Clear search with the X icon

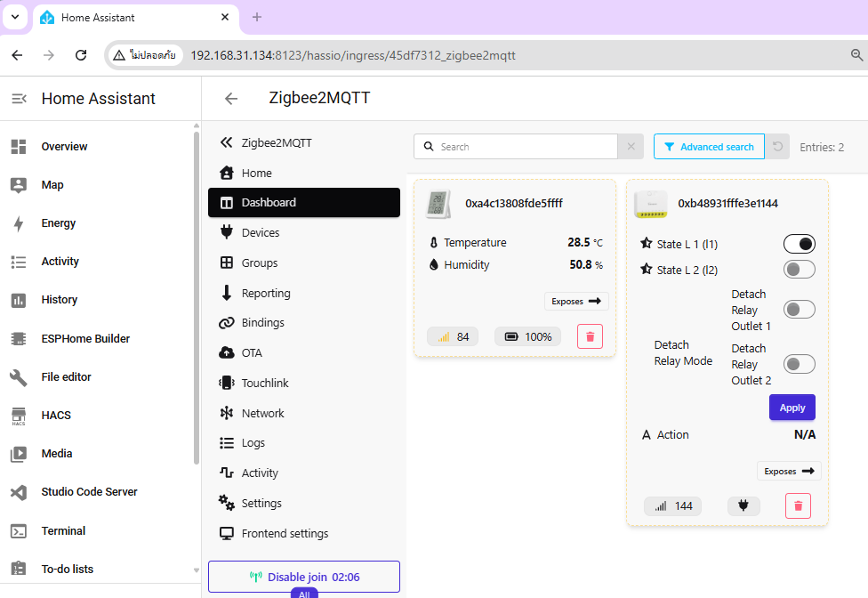631,147
